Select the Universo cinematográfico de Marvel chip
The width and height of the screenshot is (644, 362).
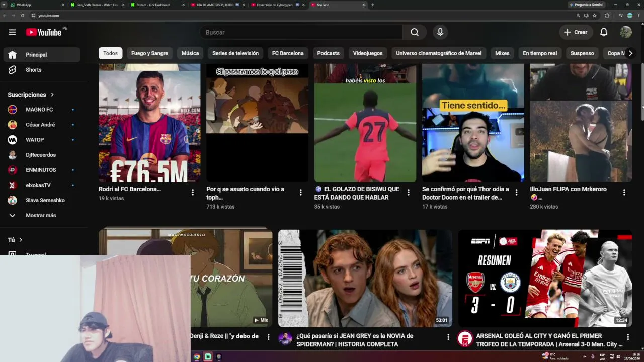click(439, 53)
